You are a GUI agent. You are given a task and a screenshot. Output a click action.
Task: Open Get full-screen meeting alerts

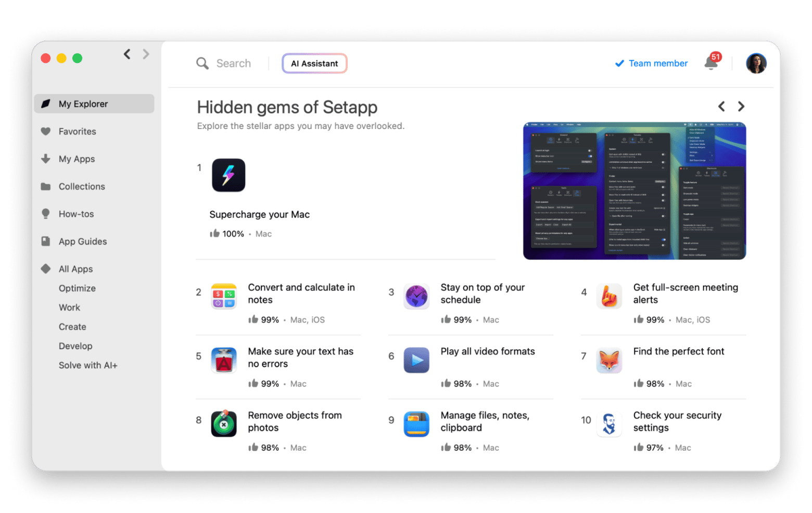click(x=686, y=293)
